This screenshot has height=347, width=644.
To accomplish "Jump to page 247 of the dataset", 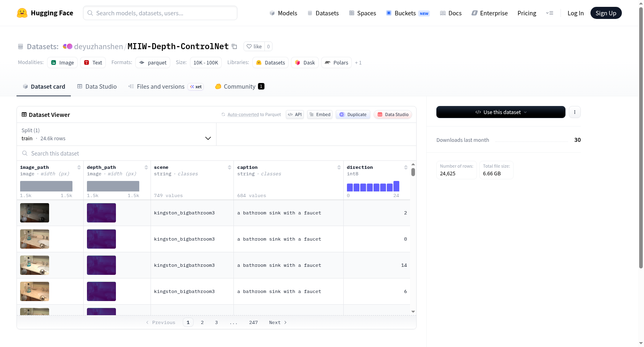I will [254, 322].
